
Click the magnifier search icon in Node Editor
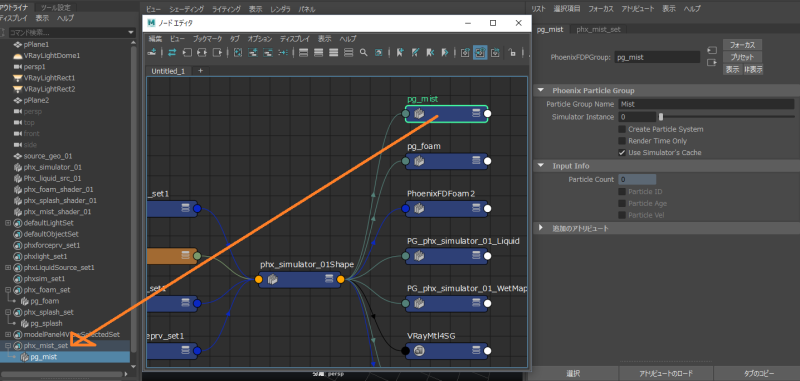pos(363,53)
